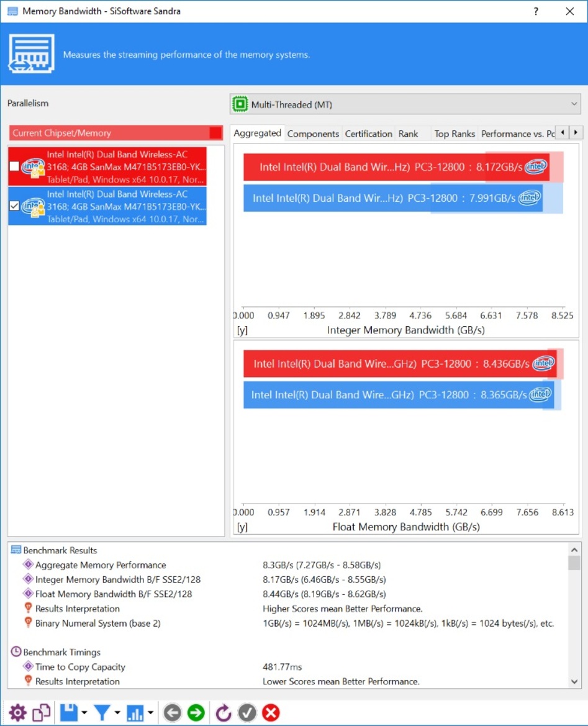Uncheck the checkbox on the blue memory entry
The height and width of the screenshot is (726, 588).
(x=14, y=206)
